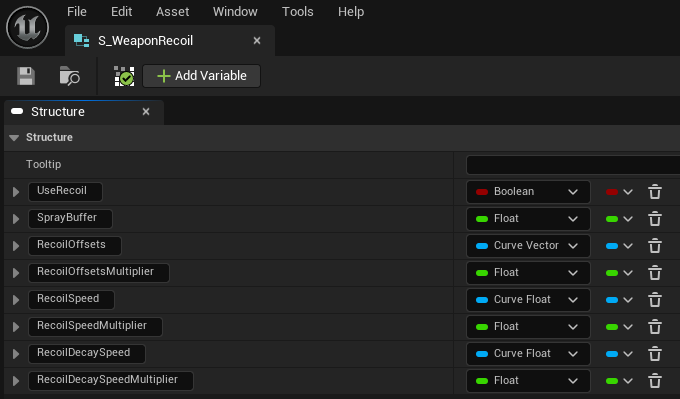Open RecoilDecaySpeedMultiplier container type dropdown
The width and height of the screenshot is (680, 399).
(619, 381)
